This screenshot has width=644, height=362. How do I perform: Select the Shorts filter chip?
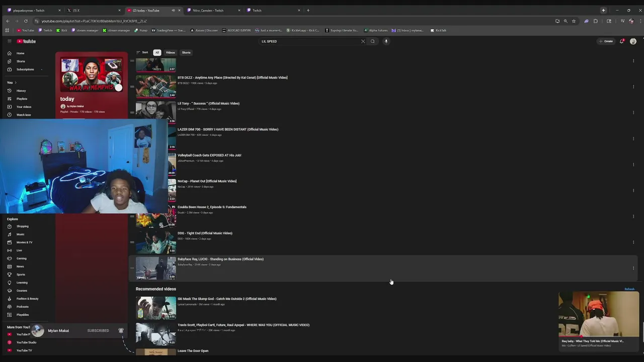pyautogui.click(x=186, y=52)
